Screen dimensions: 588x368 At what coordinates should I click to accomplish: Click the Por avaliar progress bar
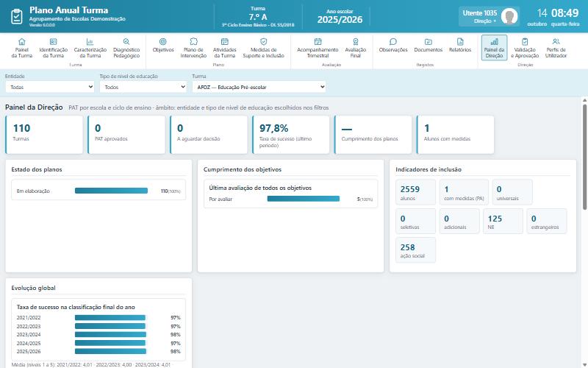pyautogui.click(x=304, y=199)
